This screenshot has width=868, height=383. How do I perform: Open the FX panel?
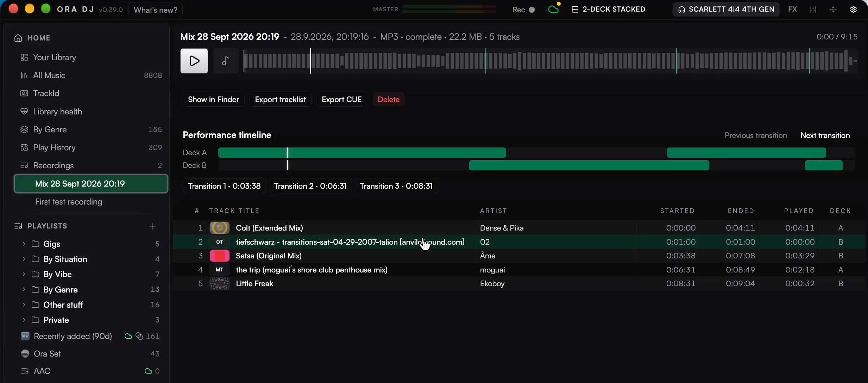pos(792,9)
